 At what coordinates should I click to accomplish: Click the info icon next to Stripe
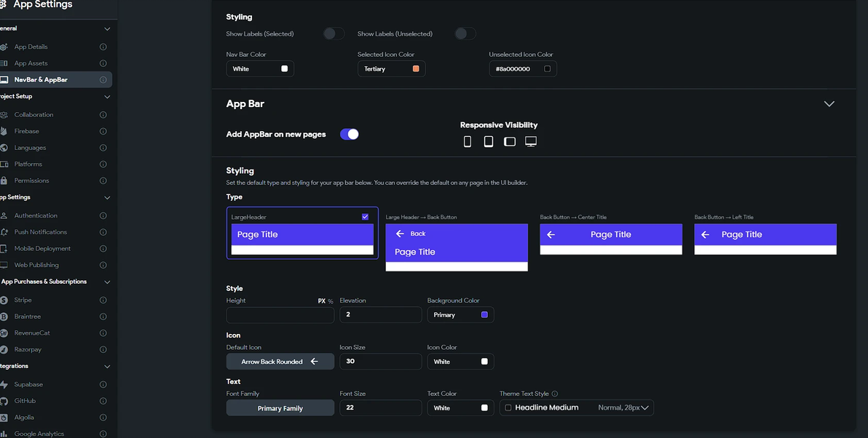pos(103,300)
